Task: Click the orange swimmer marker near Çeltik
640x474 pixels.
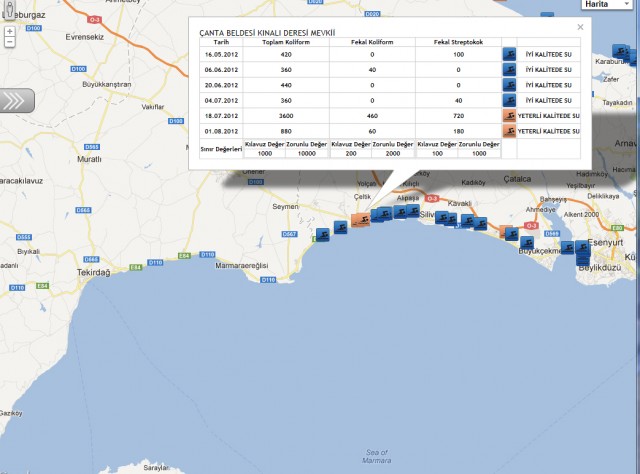Action: (x=359, y=220)
